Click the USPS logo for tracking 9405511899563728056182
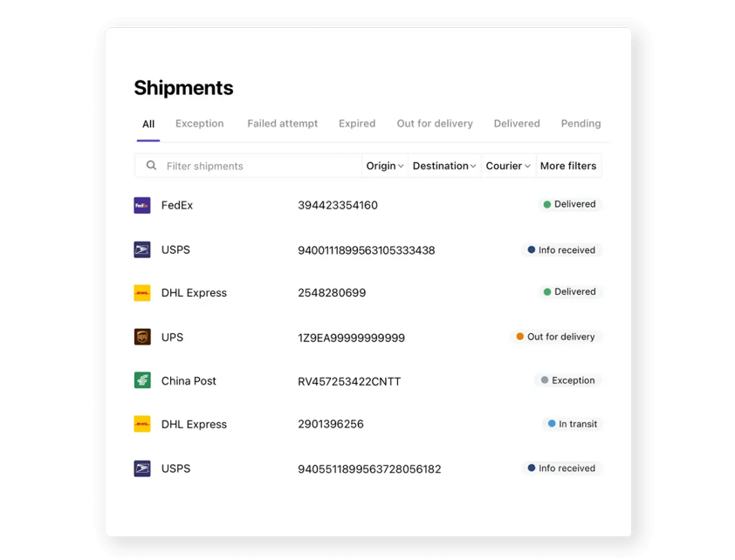The height and width of the screenshot is (560, 735). pos(141,468)
